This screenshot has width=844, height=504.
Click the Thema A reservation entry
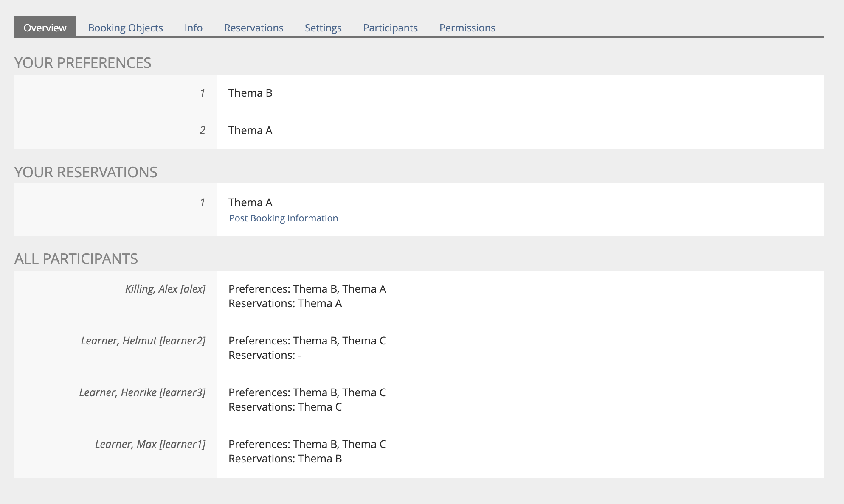pos(250,202)
